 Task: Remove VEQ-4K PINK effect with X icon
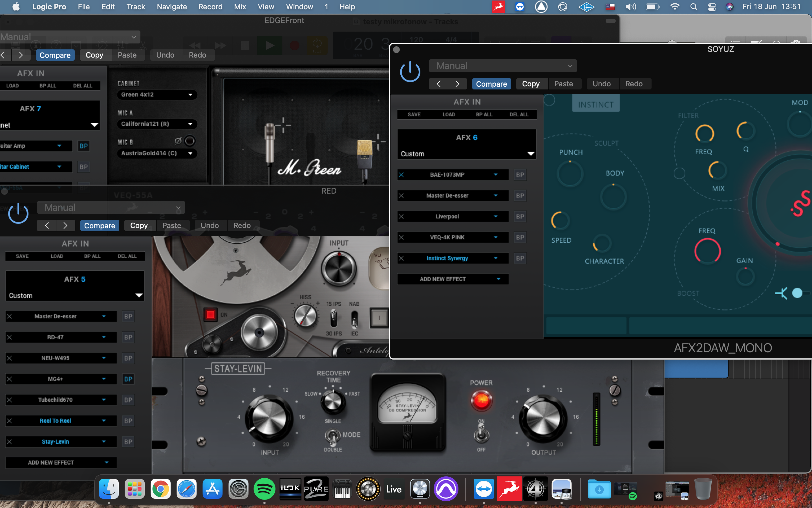401,237
